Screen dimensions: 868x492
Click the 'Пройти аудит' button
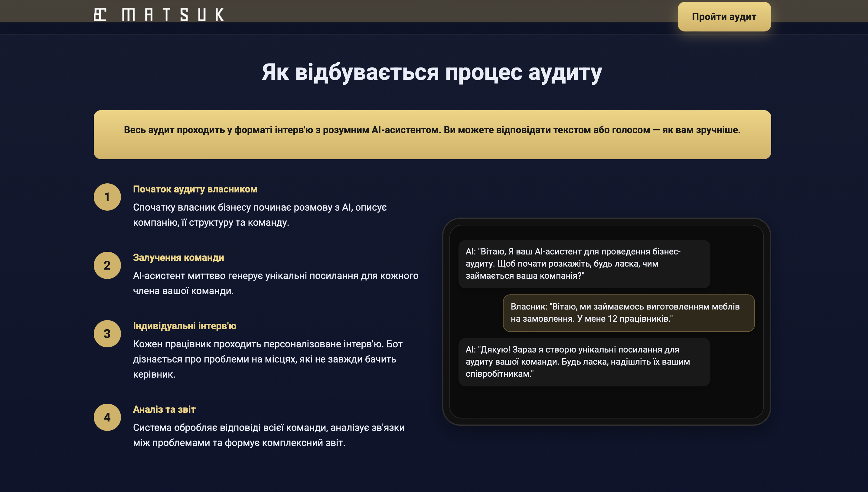point(724,17)
